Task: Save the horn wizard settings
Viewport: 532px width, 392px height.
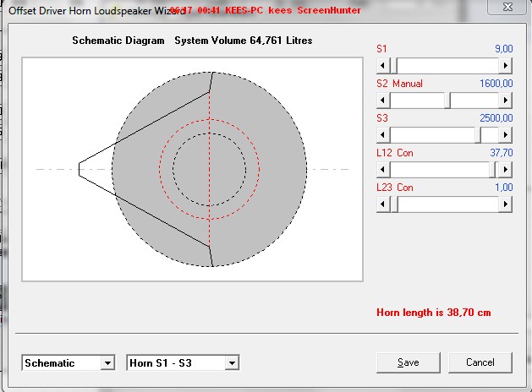Action: [409, 362]
